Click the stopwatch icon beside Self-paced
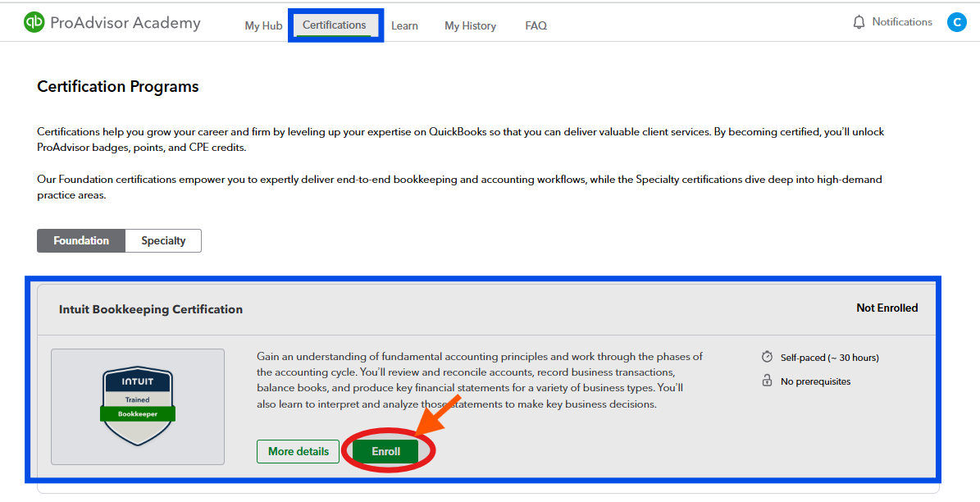The width and height of the screenshot is (980, 502). pos(767,357)
